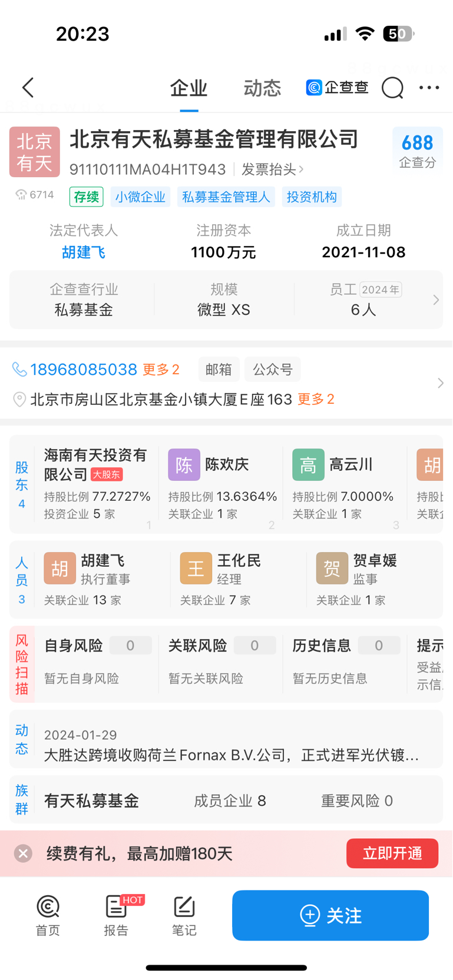Tap the Wi-Fi status icon
This screenshot has width=453, height=980.
[365, 34]
